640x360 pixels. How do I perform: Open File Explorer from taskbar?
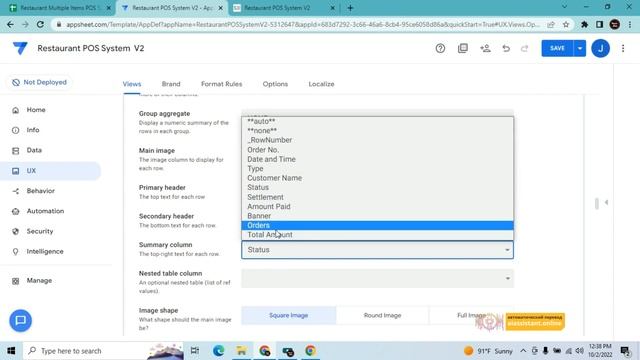click(x=241, y=351)
